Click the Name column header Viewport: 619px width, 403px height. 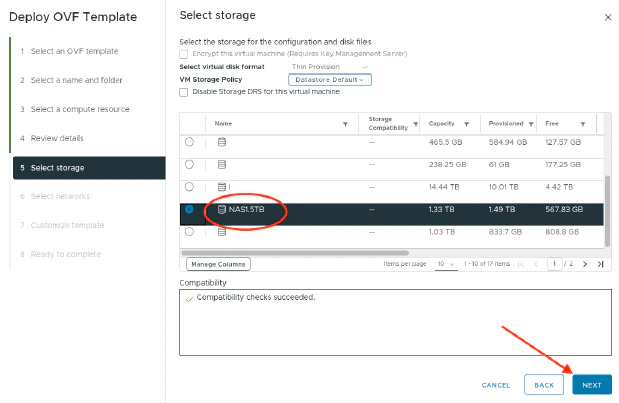[223, 124]
